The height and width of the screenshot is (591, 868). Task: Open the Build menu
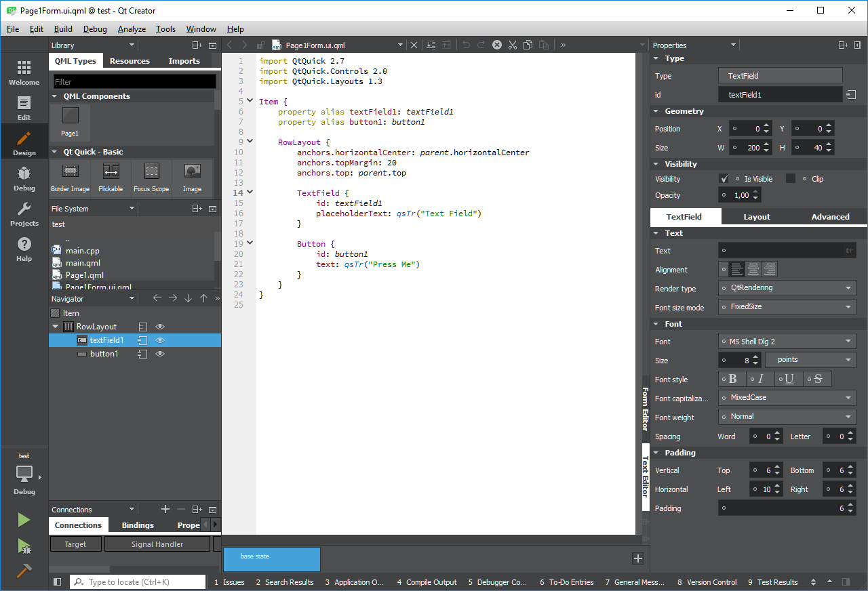(63, 29)
